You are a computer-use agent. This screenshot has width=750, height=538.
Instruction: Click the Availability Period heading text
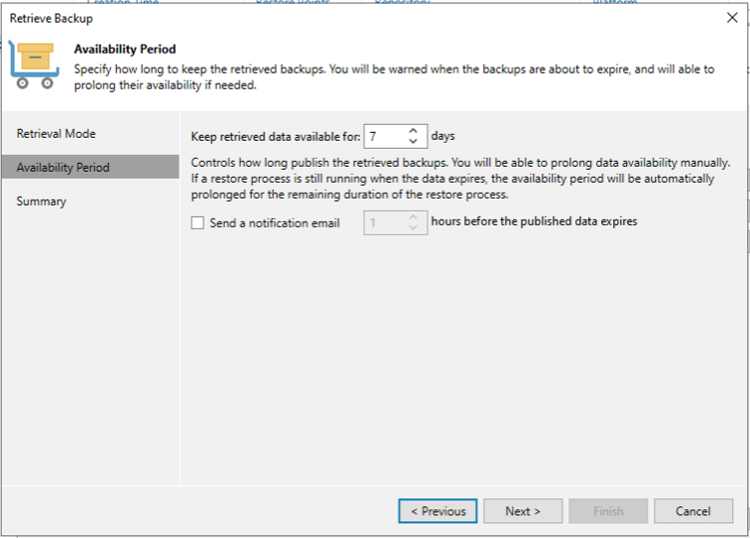(x=125, y=49)
